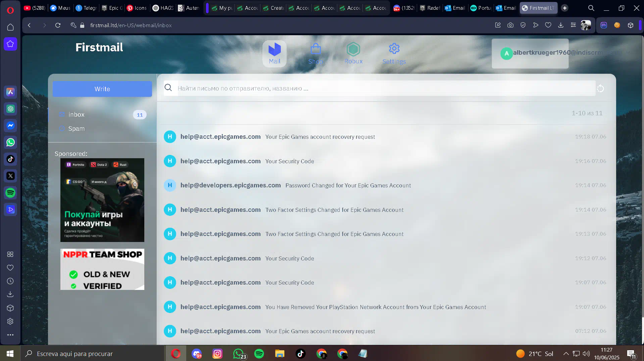Open Opera sidebar ChatGPT icon

(10, 109)
